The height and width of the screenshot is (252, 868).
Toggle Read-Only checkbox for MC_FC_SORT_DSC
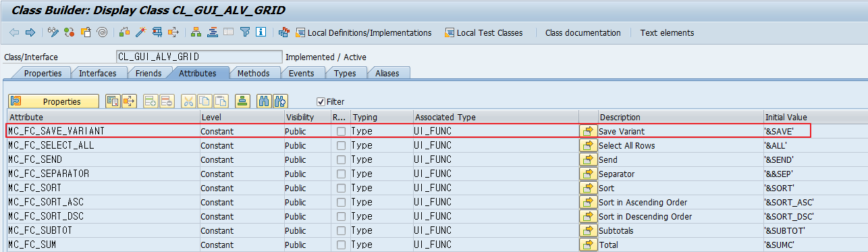coord(342,216)
